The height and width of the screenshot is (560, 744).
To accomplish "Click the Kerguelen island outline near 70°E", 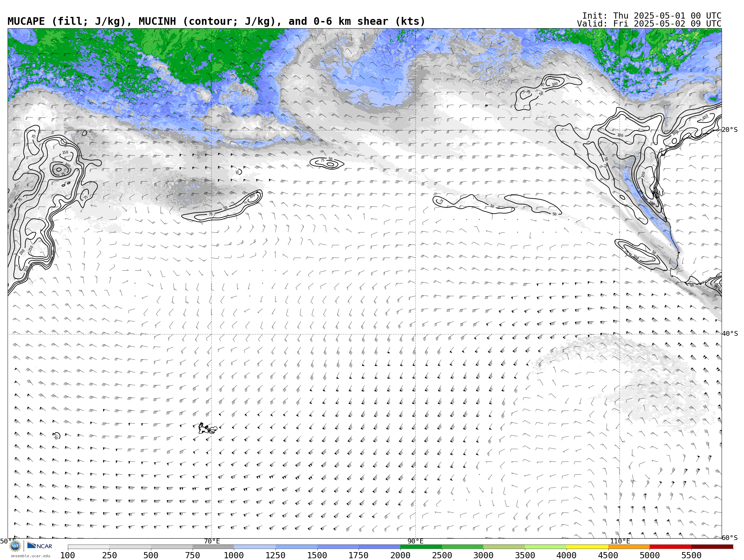I will 207,428.
